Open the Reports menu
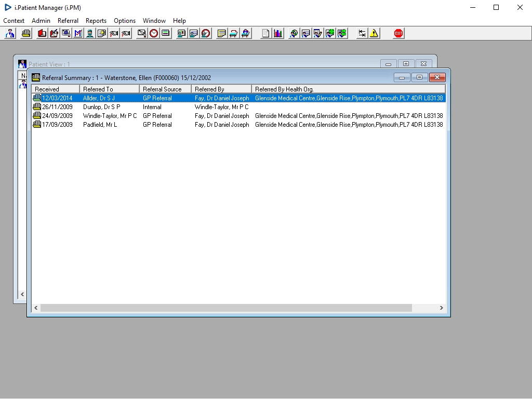Screen dimensions: 532x399 (x=96, y=21)
